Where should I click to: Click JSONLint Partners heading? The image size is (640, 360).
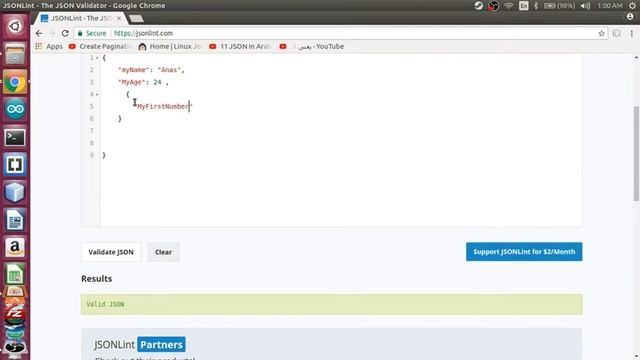(x=140, y=344)
